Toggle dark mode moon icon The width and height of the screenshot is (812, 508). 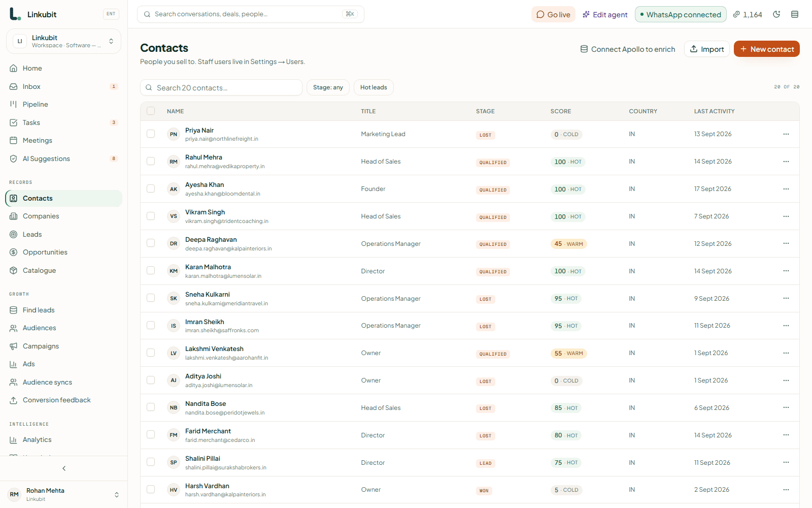pyautogui.click(x=776, y=14)
